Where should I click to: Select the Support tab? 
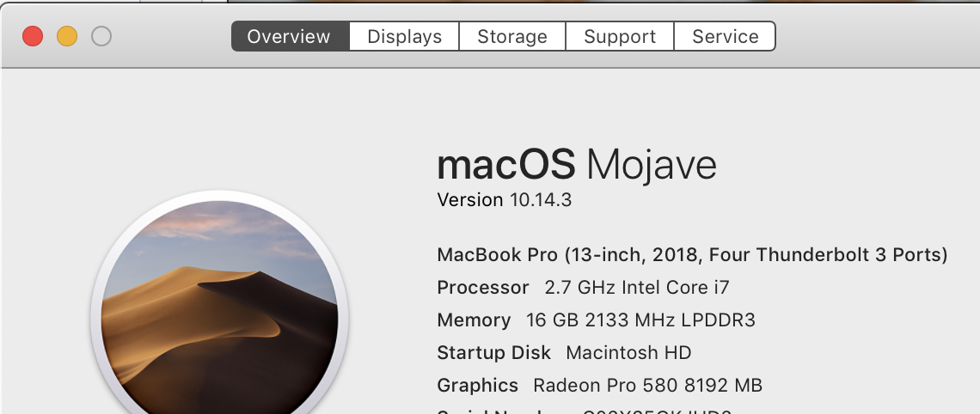coord(620,36)
